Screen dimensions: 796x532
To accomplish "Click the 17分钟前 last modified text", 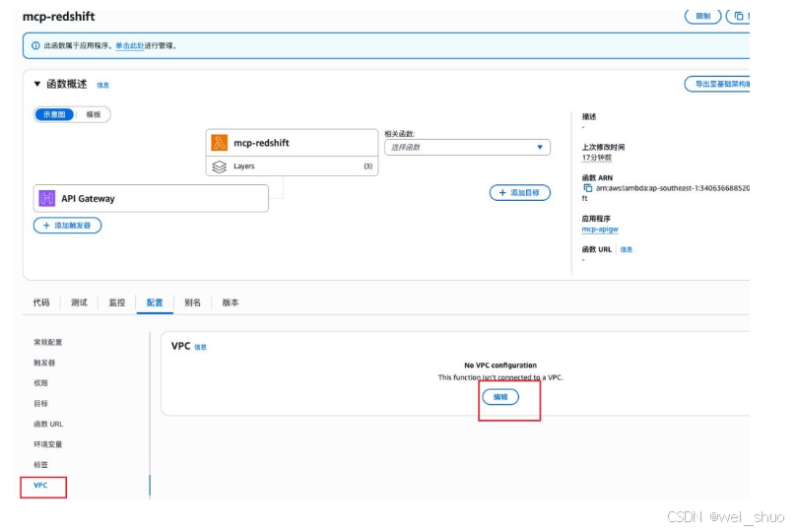I will click(x=596, y=158).
